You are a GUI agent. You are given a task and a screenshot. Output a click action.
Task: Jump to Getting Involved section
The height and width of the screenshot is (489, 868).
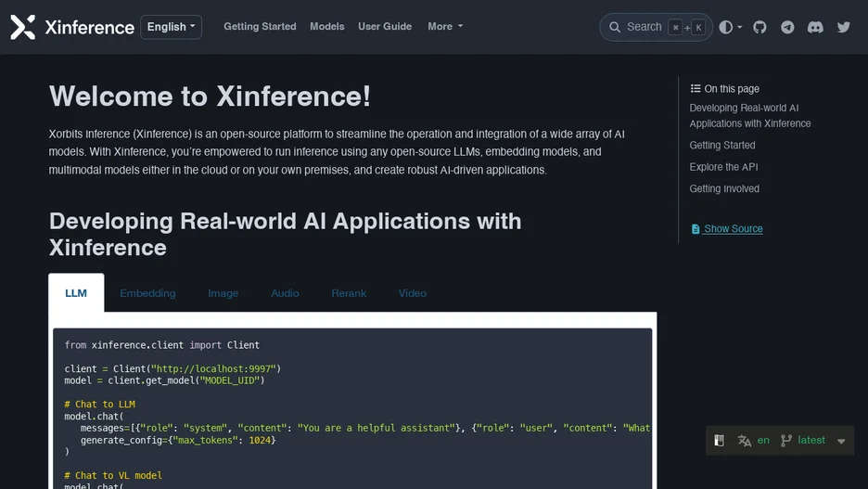(x=724, y=188)
